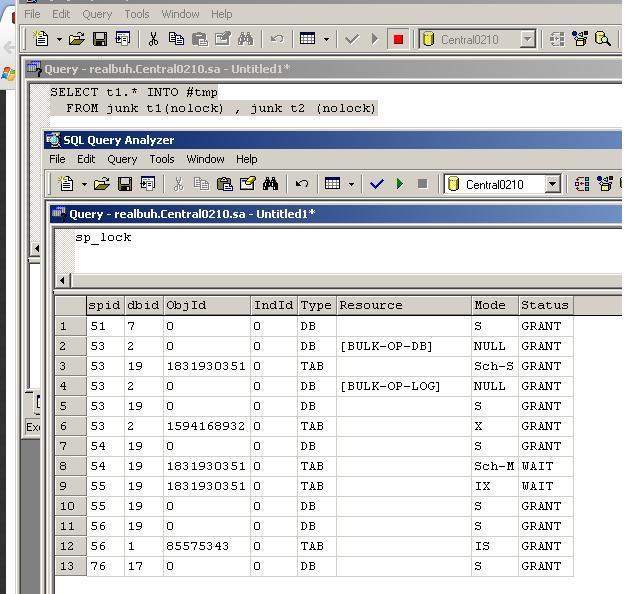Click Paste icon in inner toolbar
The height and width of the screenshot is (594, 634).
(x=225, y=184)
